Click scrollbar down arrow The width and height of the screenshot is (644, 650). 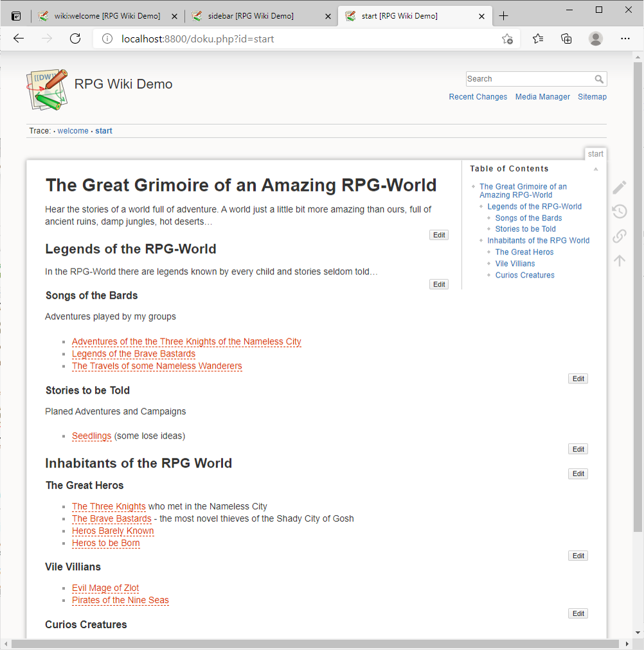pos(638,633)
